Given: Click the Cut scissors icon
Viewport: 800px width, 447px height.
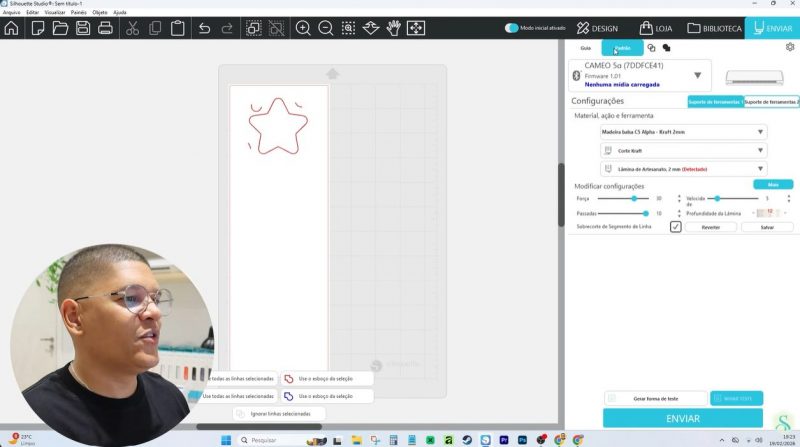Looking at the screenshot, I should pyautogui.click(x=132, y=28).
